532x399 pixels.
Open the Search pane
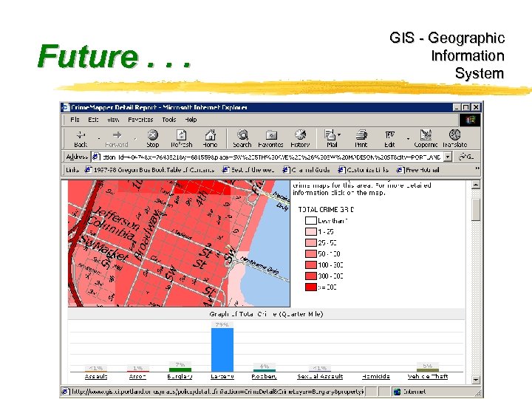242,139
